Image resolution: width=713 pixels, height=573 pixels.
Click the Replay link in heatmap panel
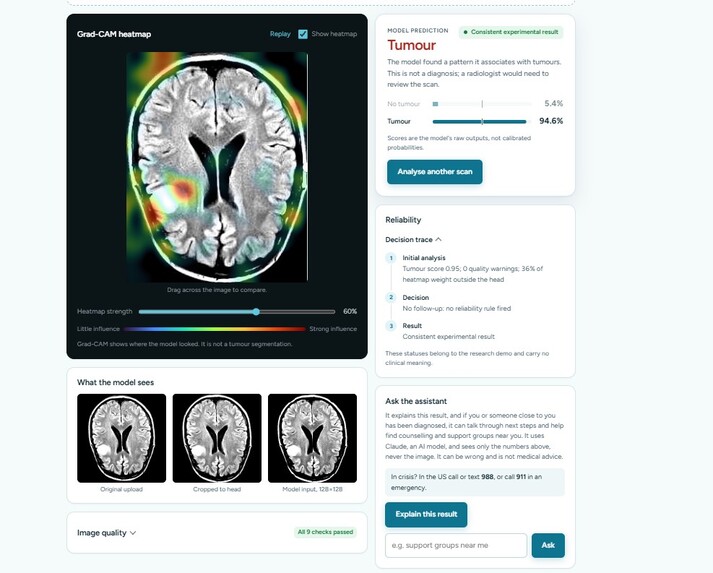280,34
